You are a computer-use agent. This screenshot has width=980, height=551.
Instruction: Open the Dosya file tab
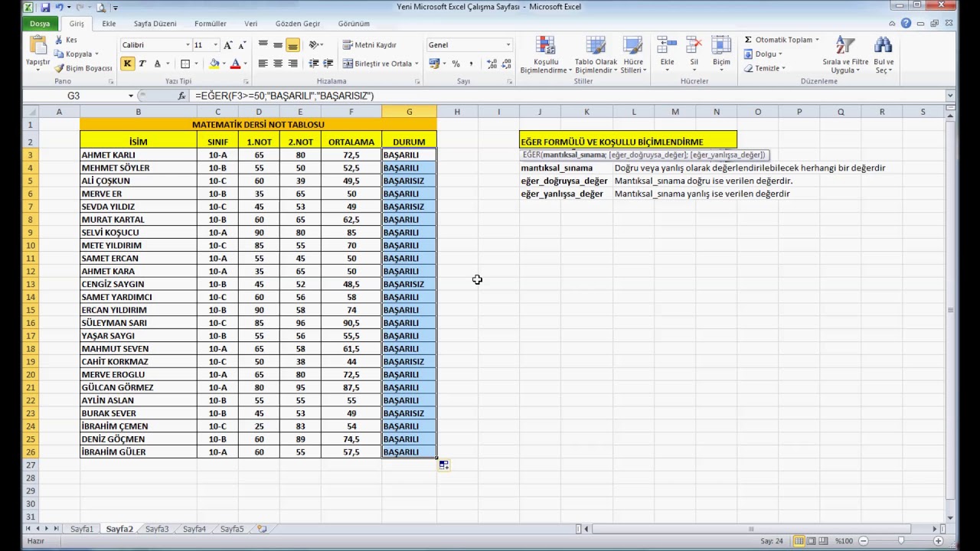[x=40, y=24]
